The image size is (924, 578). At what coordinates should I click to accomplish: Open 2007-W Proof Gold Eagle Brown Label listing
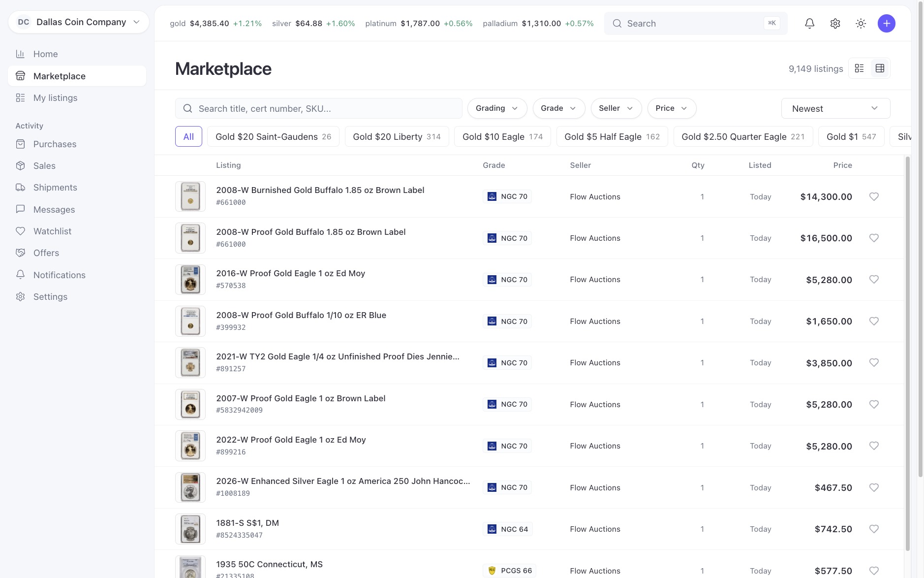pyautogui.click(x=301, y=398)
